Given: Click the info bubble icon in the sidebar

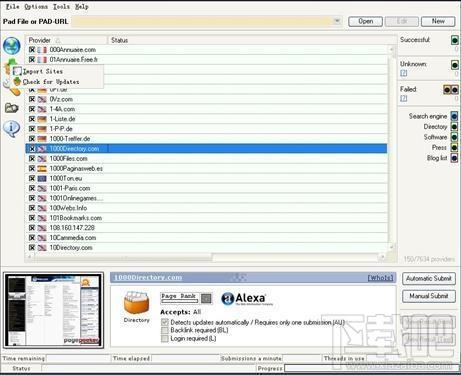Looking at the screenshot, I should (11, 128).
